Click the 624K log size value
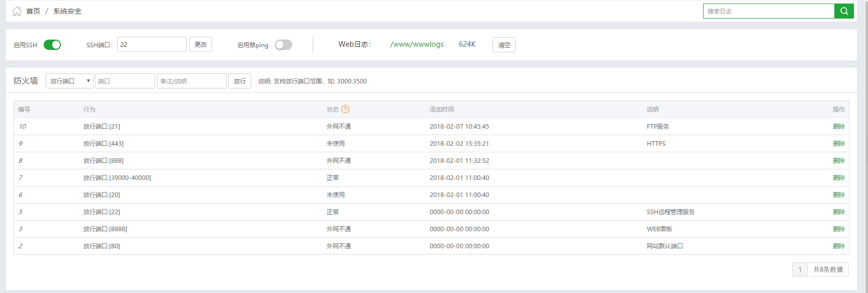 (x=467, y=44)
